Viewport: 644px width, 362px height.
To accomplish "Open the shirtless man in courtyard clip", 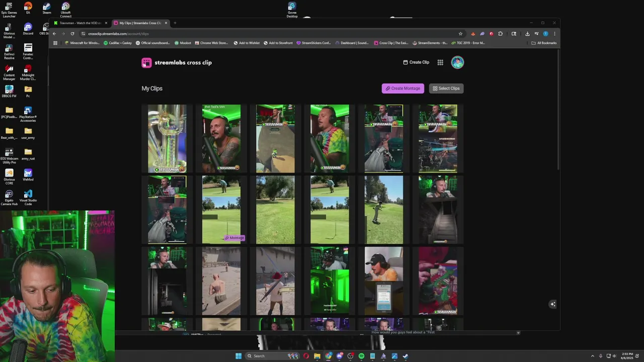I will (x=221, y=281).
